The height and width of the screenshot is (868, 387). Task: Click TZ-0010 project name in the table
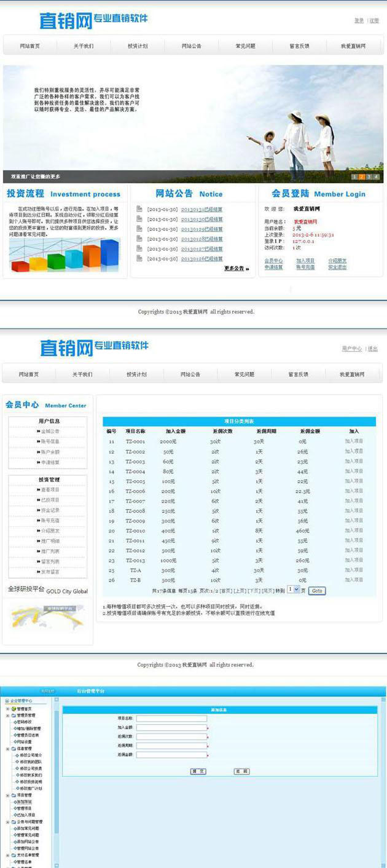coord(135,531)
